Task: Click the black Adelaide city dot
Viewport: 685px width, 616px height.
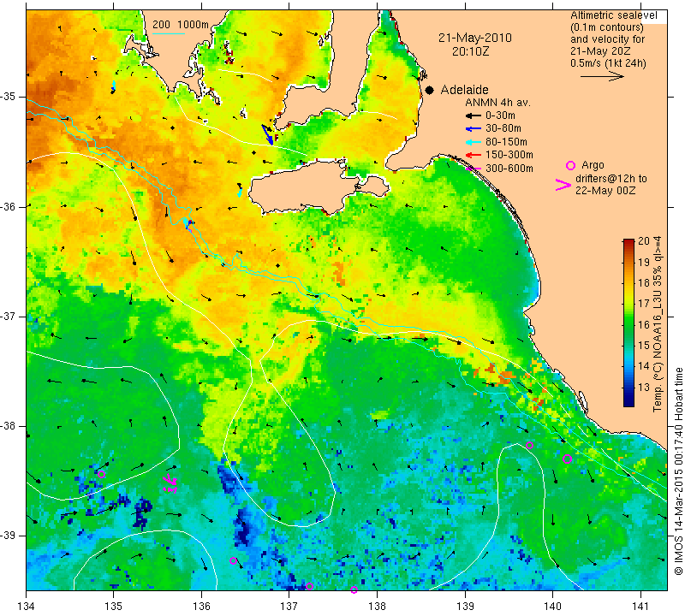Action: [430, 90]
